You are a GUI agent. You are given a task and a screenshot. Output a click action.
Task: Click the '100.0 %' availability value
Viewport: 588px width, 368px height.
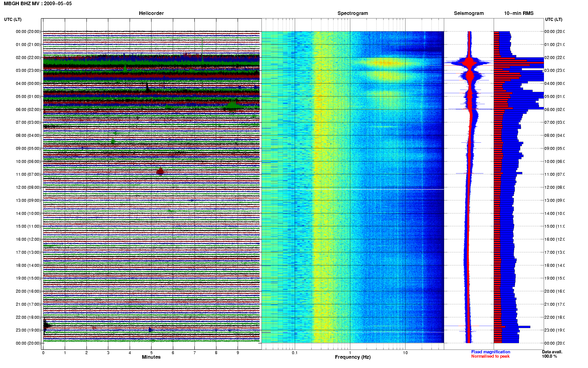coord(549,356)
